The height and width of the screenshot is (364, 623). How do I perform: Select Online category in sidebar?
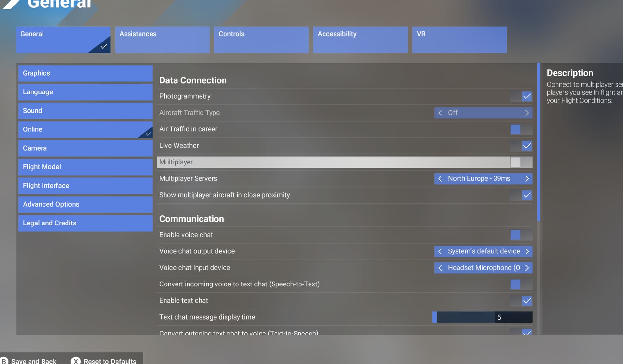coord(85,129)
